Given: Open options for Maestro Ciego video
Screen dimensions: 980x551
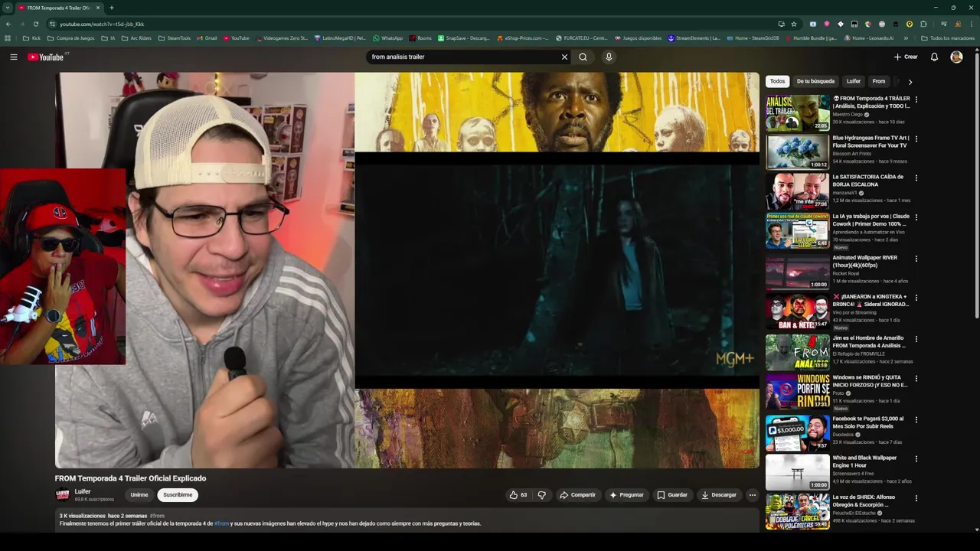Looking at the screenshot, I should coord(916,99).
